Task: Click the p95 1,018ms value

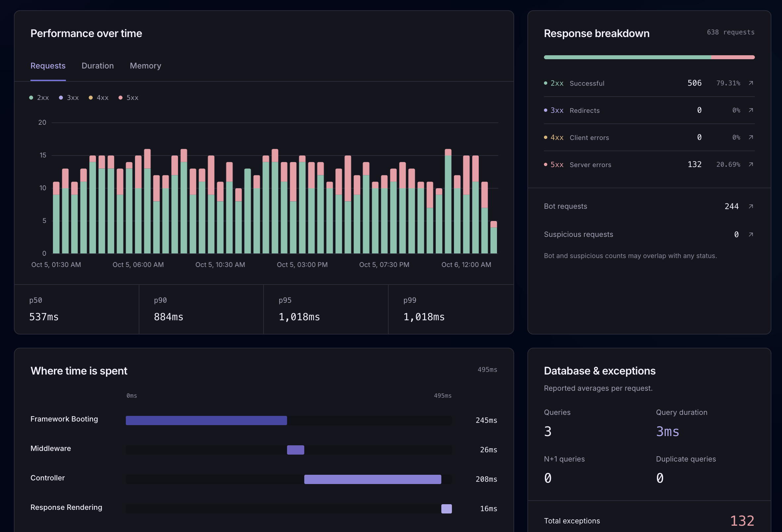Action: [299, 317]
